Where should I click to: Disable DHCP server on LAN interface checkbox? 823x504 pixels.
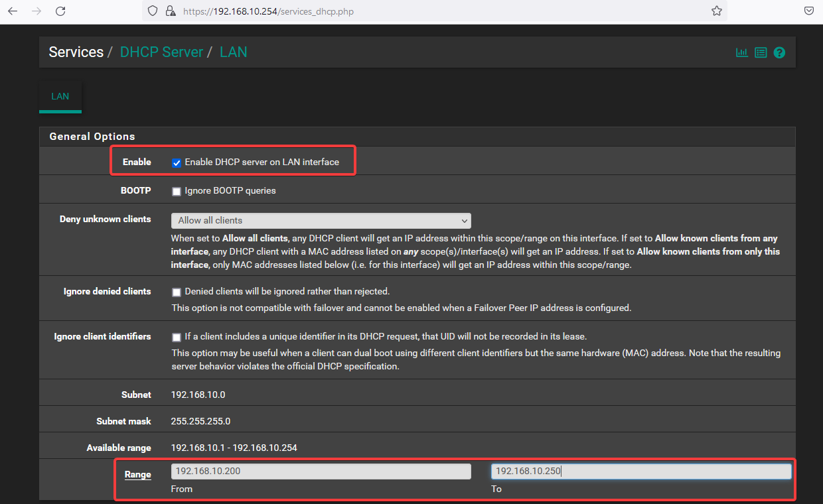(x=177, y=163)
